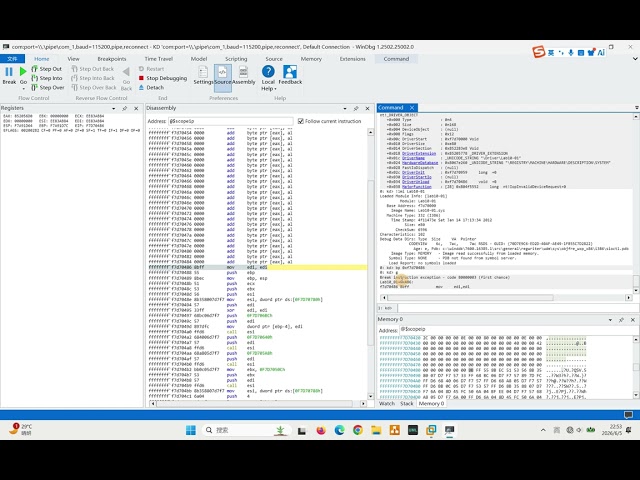Open the Command ribbon tab
Screen dimensions: 640x480
(396, 59)
